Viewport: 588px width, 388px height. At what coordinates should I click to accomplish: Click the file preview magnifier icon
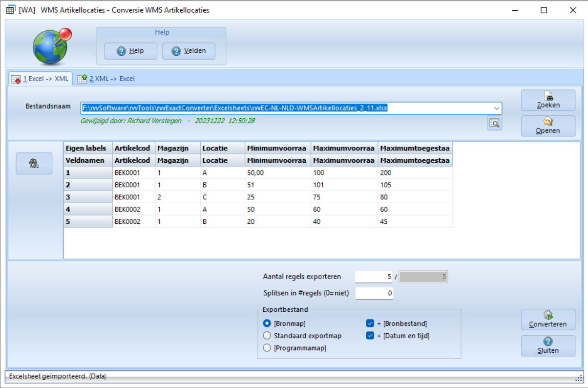(x=494, y=124)
